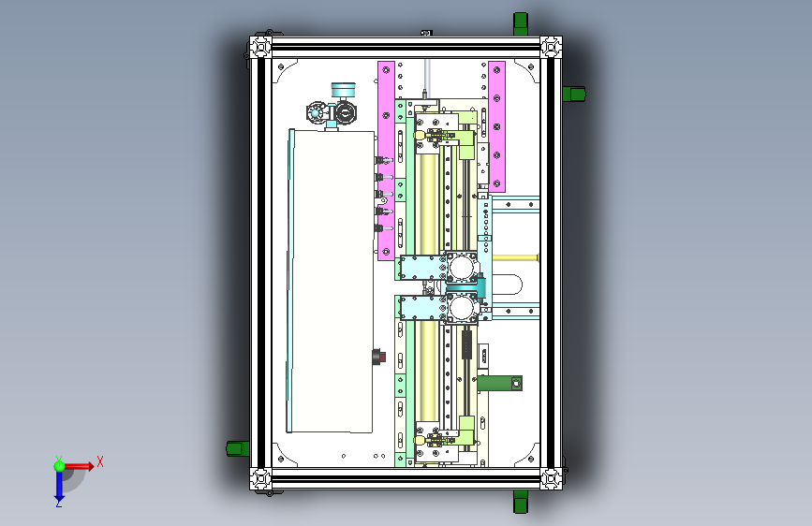812x526 pixels.
Task: Pick the teal clamp between the two rollers
Action: 466,288
